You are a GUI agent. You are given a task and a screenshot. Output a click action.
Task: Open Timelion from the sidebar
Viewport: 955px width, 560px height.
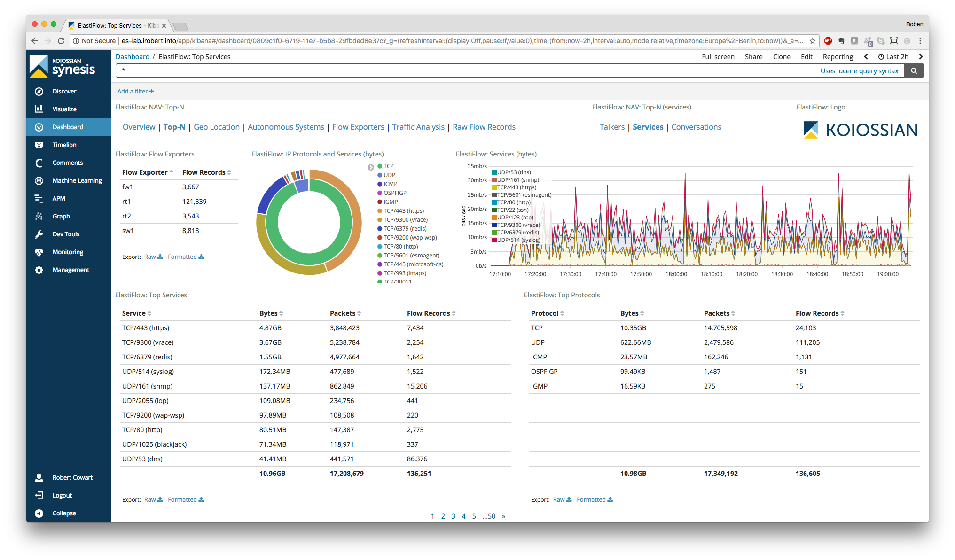click(64, 145)
